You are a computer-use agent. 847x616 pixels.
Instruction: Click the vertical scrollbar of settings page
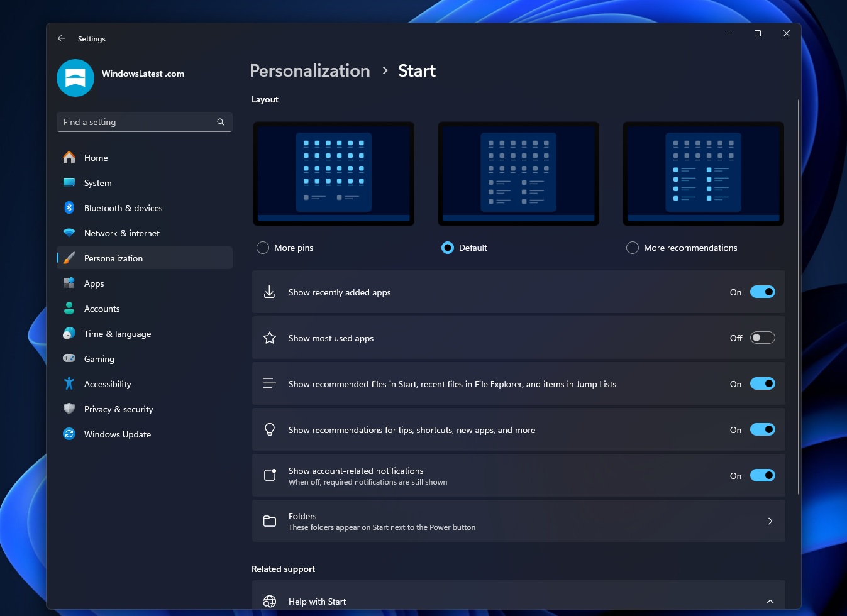pos(799,297)
